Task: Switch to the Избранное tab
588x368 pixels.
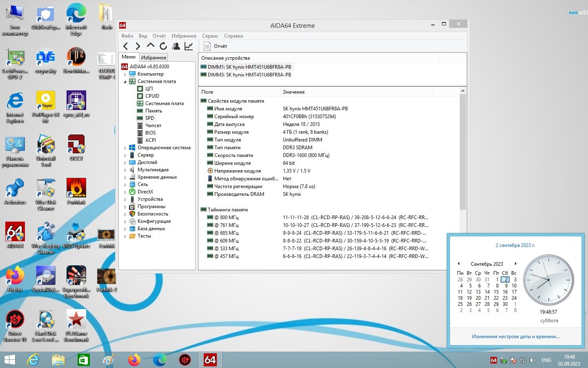Action: click(x=154, y=58)
